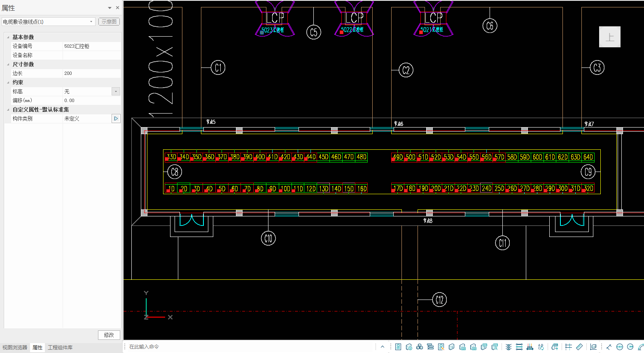Collapse the 基本参数 section
Image resolution: width=644 pixels, height=353 pixels.
pyautogui.click(x=8, y=37)
